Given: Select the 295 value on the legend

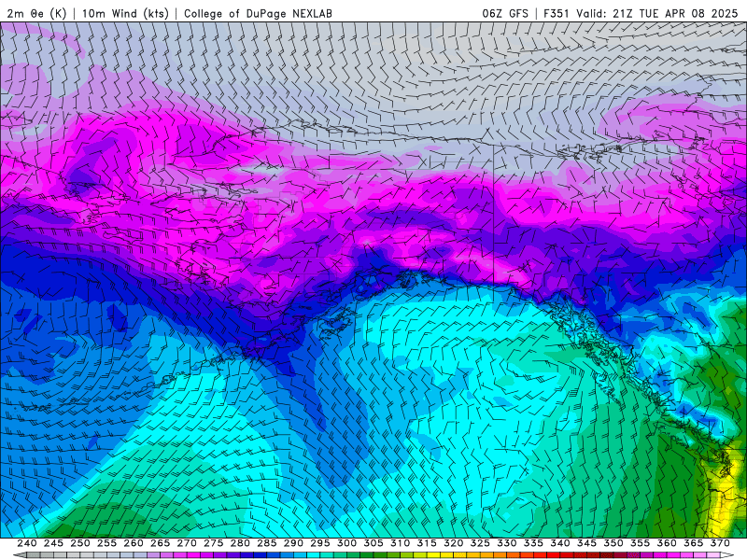Looking at the screenshot, I should coord(320,543).
